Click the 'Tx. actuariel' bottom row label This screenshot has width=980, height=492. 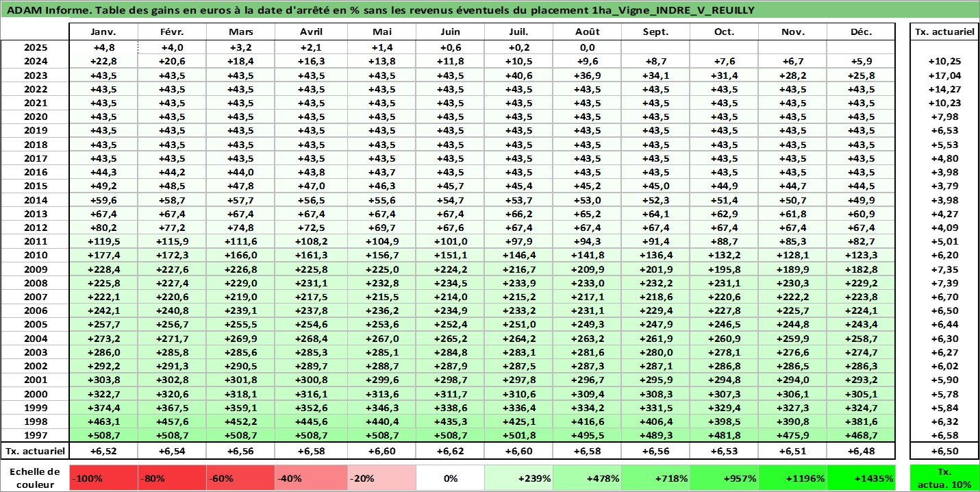click(36, 451)
